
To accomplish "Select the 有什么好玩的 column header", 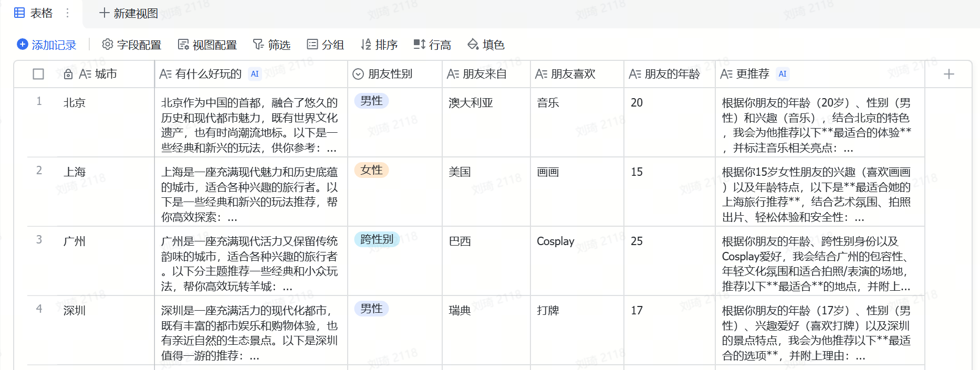I will click(x=208, y=74).
